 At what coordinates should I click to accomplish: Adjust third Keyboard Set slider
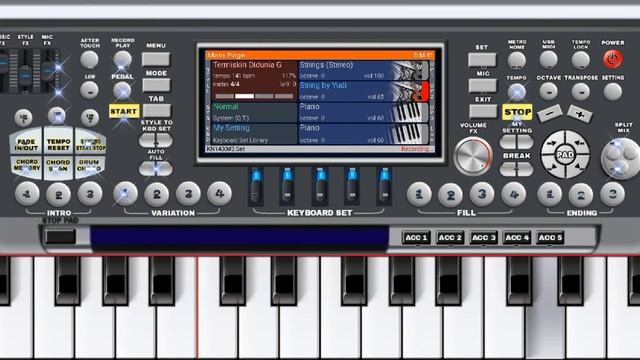(320, 186)
